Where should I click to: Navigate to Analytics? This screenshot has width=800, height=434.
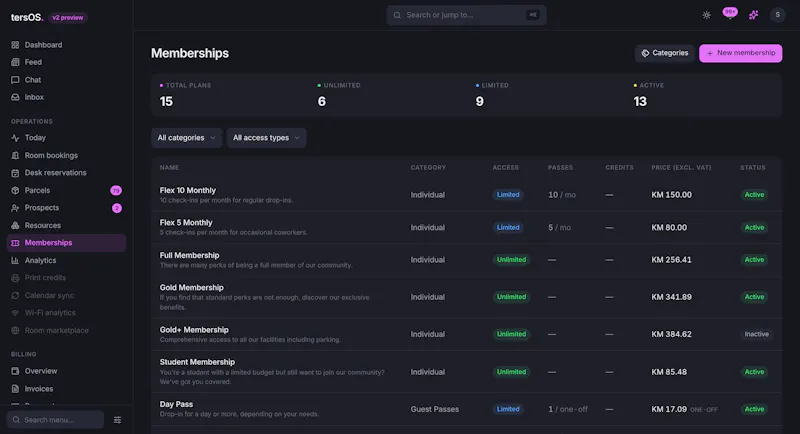point(66,260)
